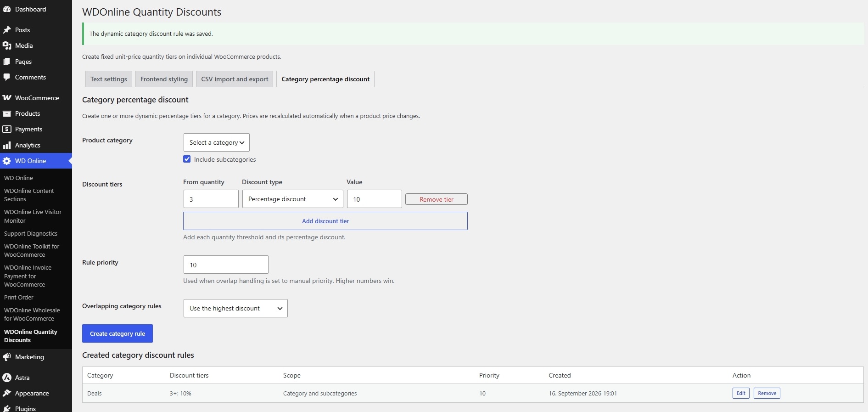Viewport: 868px width, 412px height.
Task: Click the WooCommerce logo icon
Action: pyautogui.click(x=7, y=98)
